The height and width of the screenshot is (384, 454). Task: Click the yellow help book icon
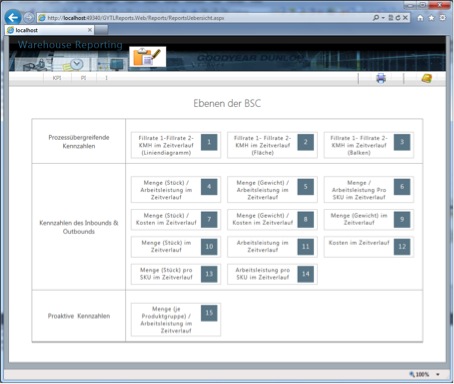427,78
